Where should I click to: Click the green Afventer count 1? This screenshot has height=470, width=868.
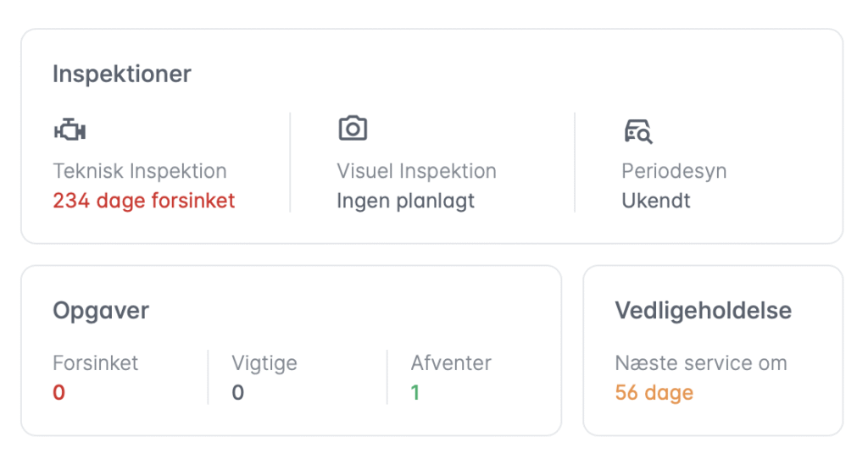coord(415,393)
